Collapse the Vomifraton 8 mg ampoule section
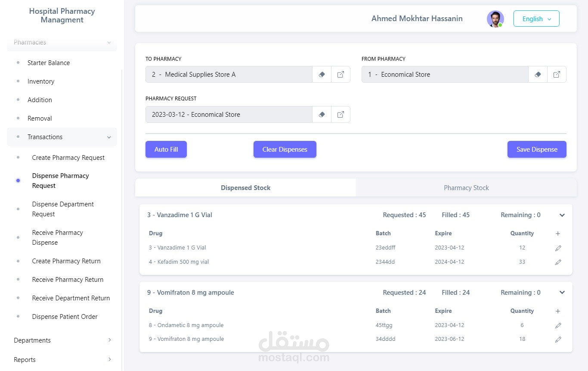The height and width of the screenshot is (371, 588). click(x=562, y=293)
